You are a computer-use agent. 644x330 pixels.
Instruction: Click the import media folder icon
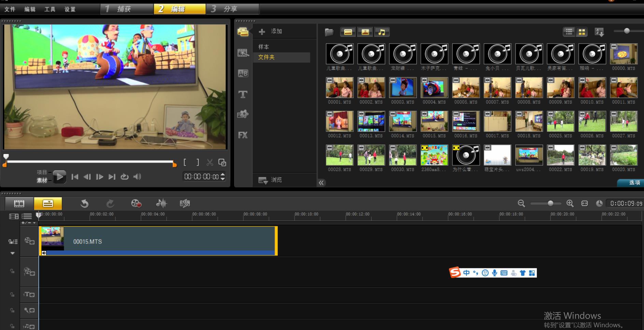pyautogui.click(x=329, y=32)
